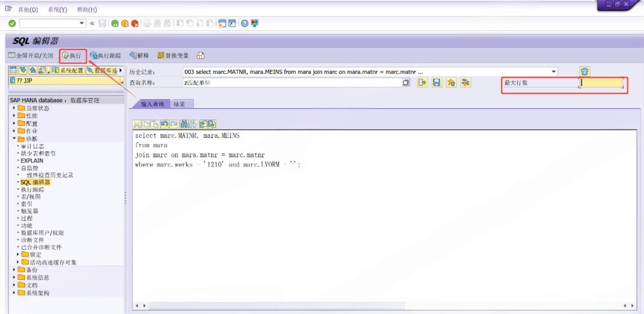Expand the 当前状态 folder
The height and width of the screenshot is (314, 644).
click(14, 108)
